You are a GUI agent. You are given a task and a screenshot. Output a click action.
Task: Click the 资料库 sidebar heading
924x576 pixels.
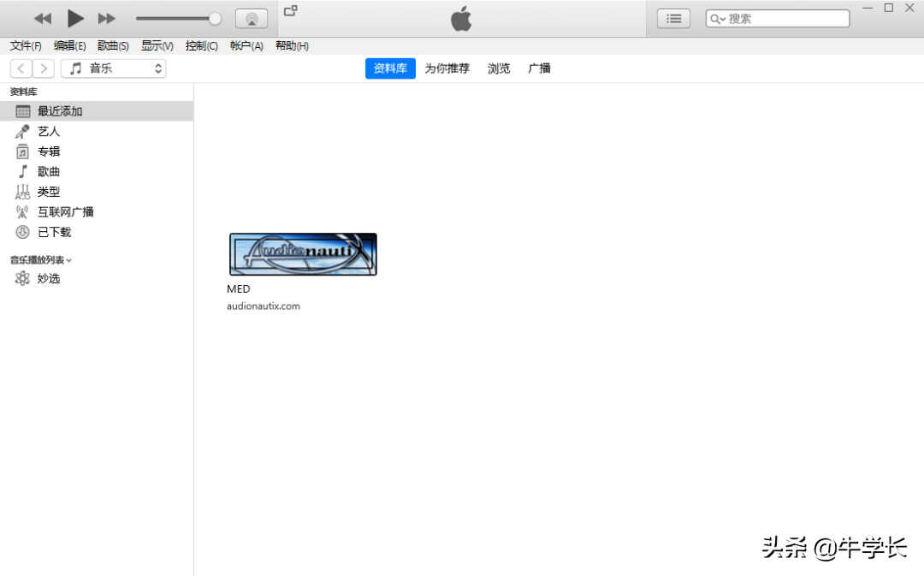point(24,92)
